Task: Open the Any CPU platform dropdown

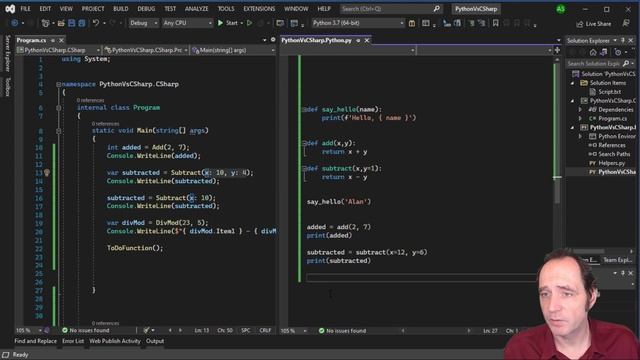Action: tap(187, 23)
